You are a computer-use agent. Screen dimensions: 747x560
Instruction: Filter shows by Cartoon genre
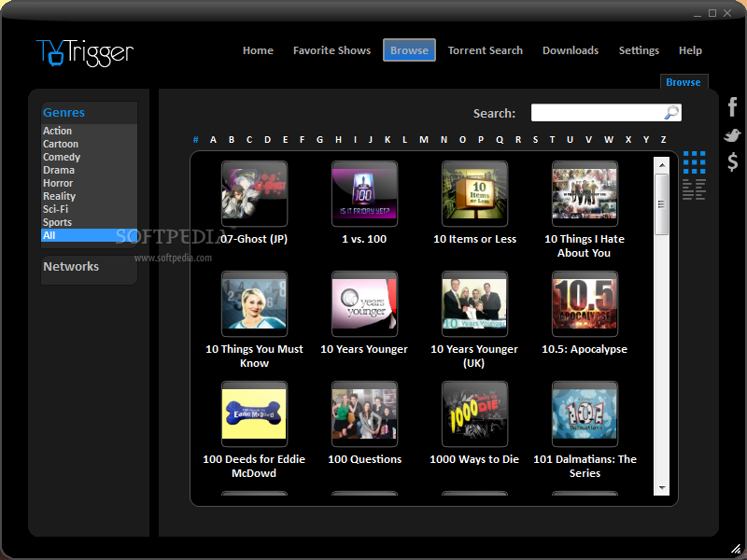point(89,144)
